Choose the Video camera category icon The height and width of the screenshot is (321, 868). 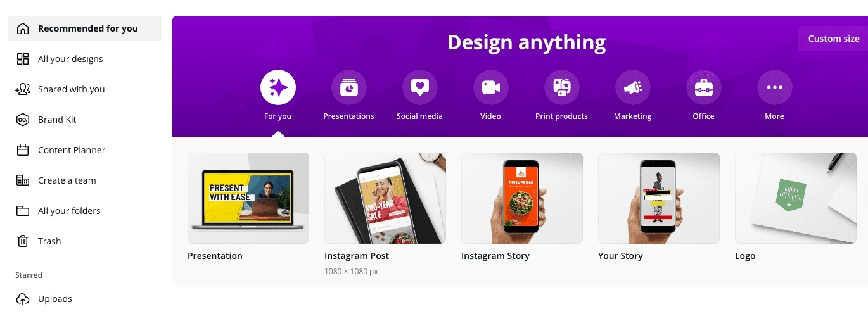[490, 87]
